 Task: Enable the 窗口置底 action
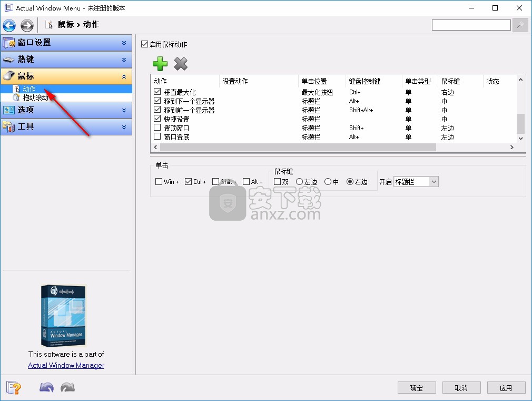tap(157, 136)
